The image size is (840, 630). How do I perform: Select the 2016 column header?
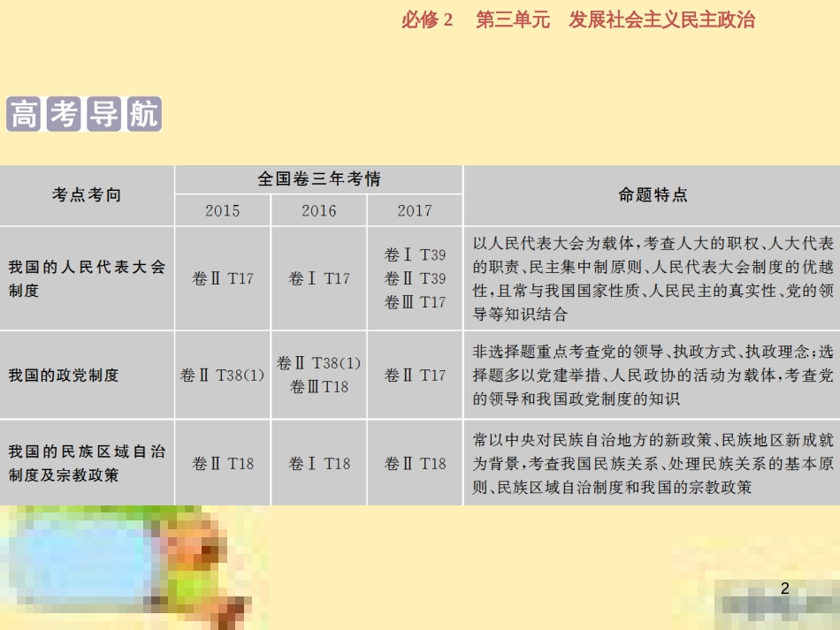click(x=318, y=210)
